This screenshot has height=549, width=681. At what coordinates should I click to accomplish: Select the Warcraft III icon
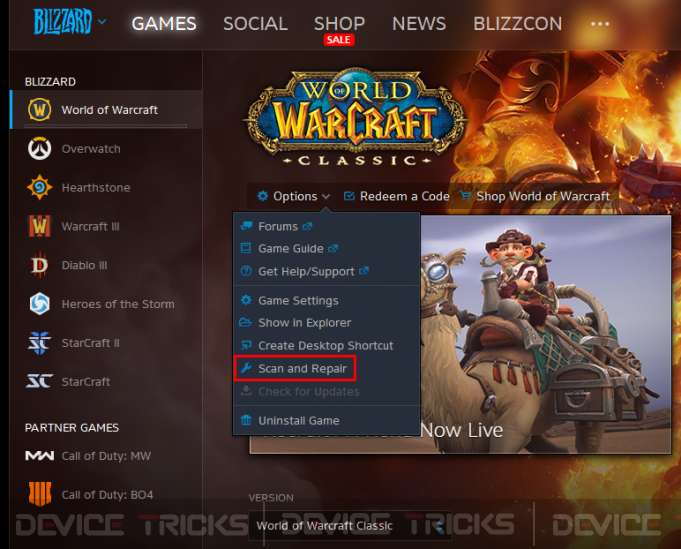point(40,226)
